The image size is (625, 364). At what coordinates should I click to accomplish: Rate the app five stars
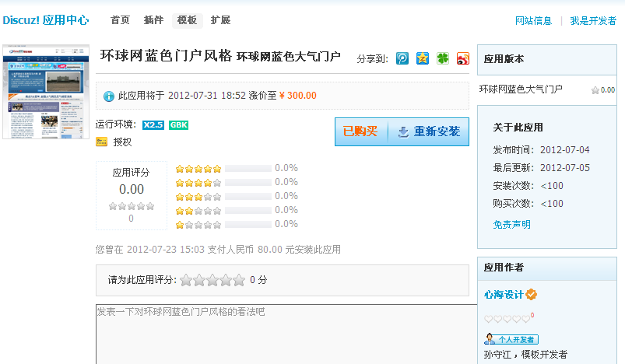(239, 280)
